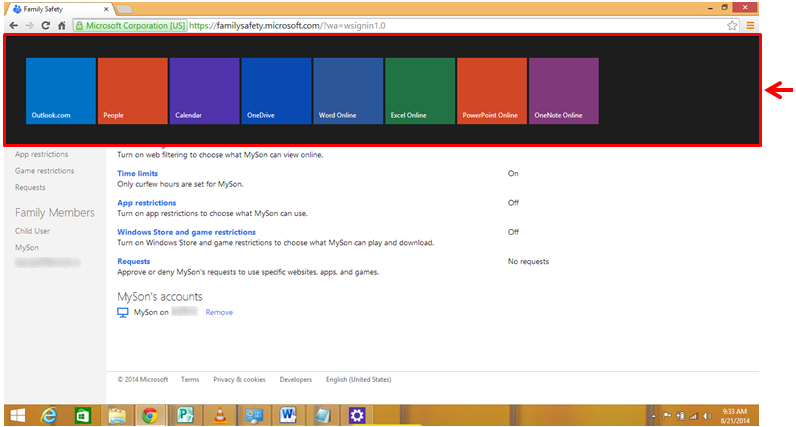The height and width of the screenshot is (427, 796).
Task: Open the People tile
Action: click(132, 91)
